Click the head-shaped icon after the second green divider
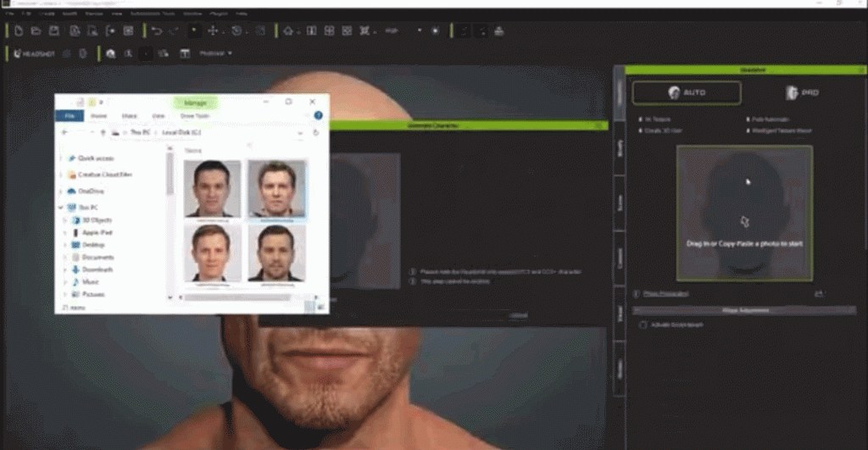Screen dimensions: 868x450 [111, 53]
